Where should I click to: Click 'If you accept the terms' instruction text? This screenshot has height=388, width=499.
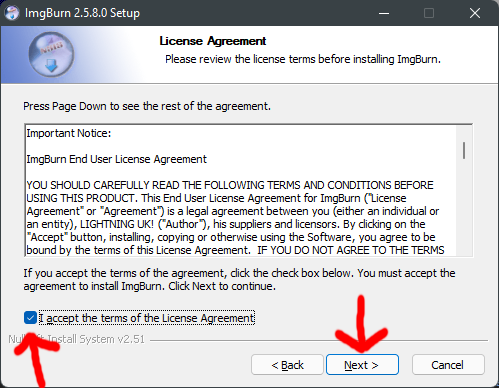pyautogui.click(x=239, y=280)
